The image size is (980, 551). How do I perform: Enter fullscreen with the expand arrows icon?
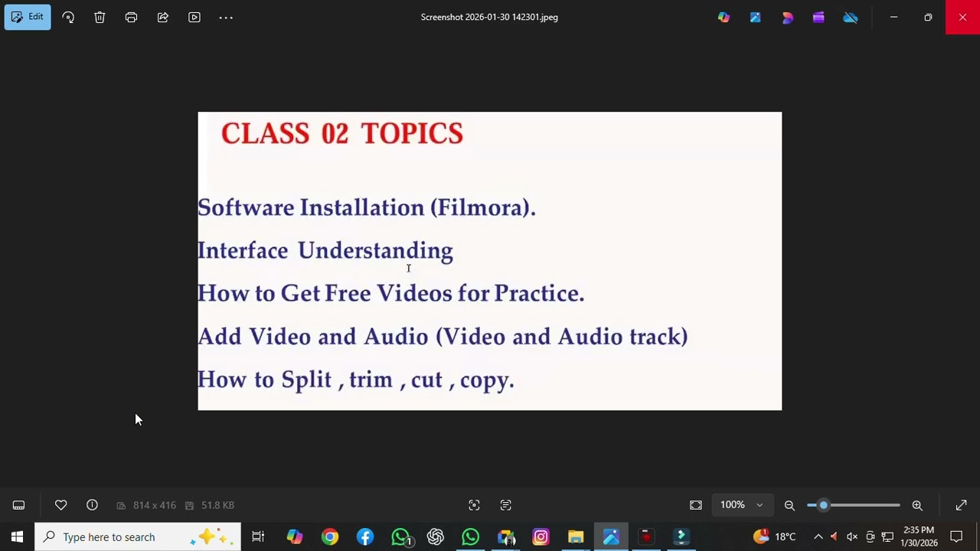(962, 505)
